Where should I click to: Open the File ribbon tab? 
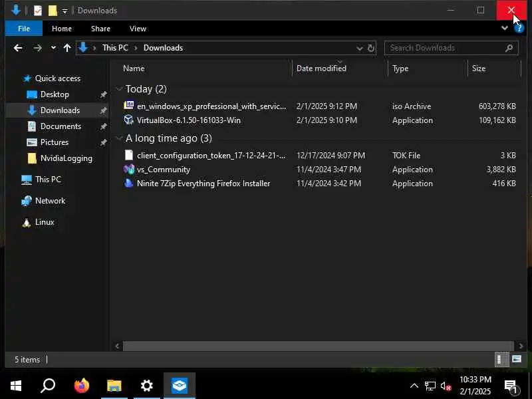(x=24, y=29)
